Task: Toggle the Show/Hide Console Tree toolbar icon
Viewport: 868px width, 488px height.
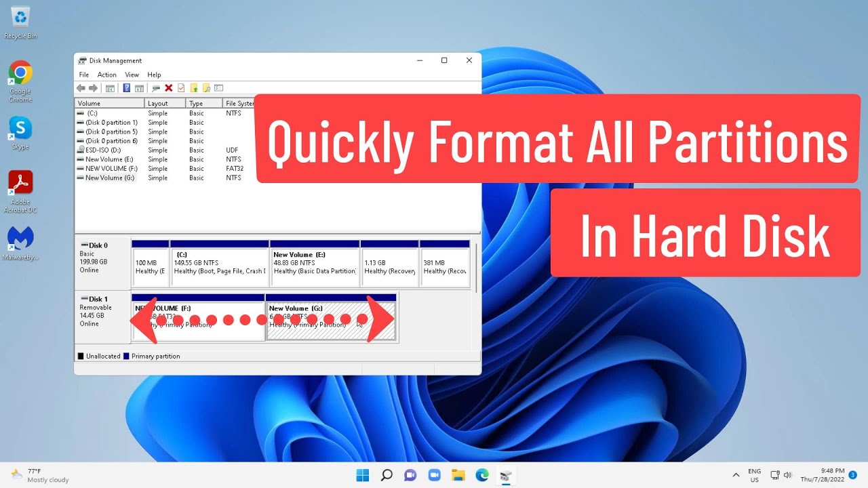Action: click(110, 88)
